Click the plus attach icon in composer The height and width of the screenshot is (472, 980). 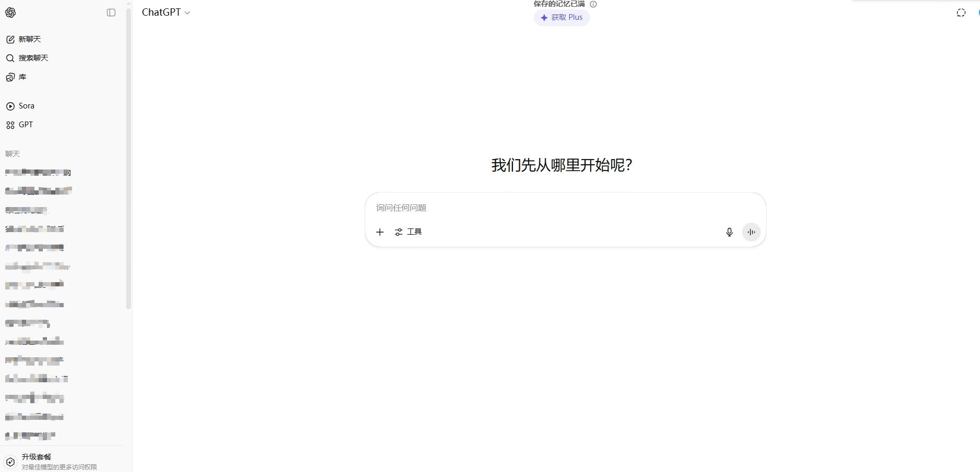click(x=380, y=232)
